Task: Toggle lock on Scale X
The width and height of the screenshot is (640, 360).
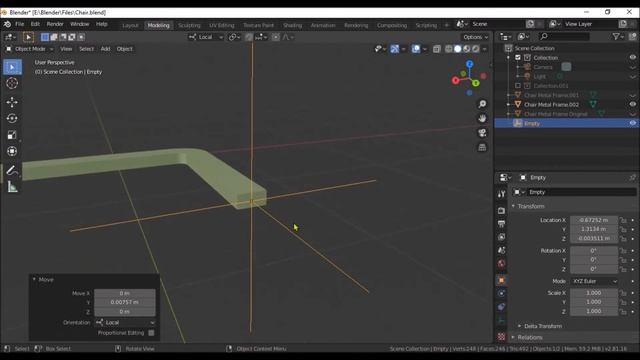Action: click(623, 293)
